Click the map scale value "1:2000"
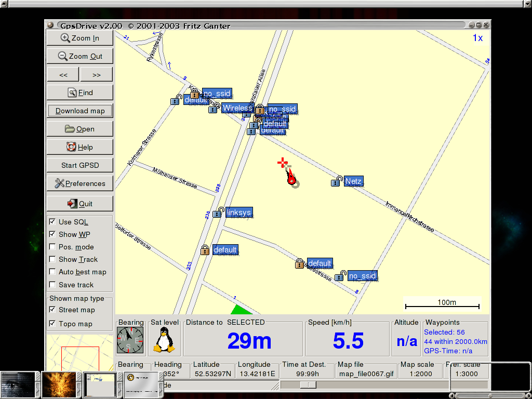Viewport: 532px width, 399px height. [x=421, y=374]
